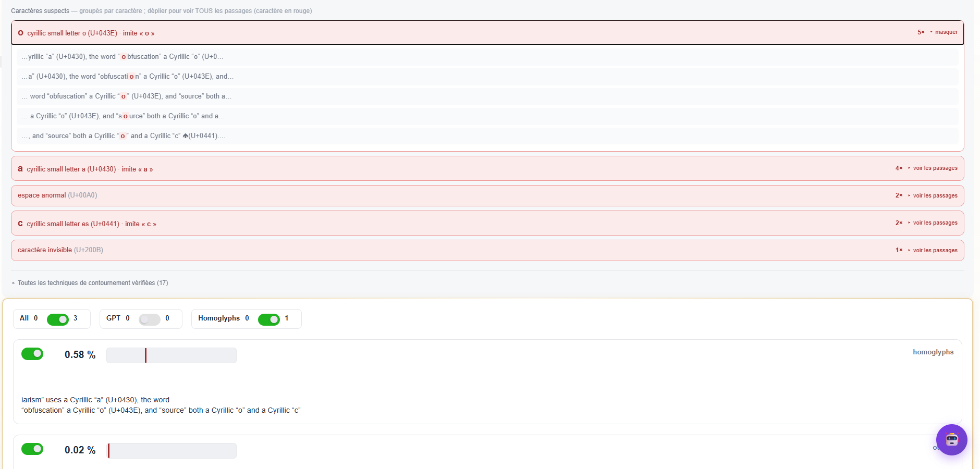Click the caractère invisible row label
Screen dimensions: 980x469
[x=60, y=250]
